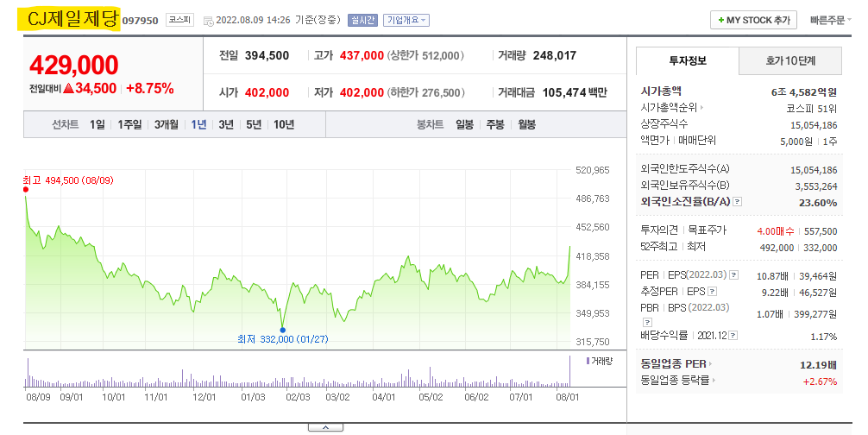Click the 동일업종 PER value 12.19배

click(x=818, y=365)
